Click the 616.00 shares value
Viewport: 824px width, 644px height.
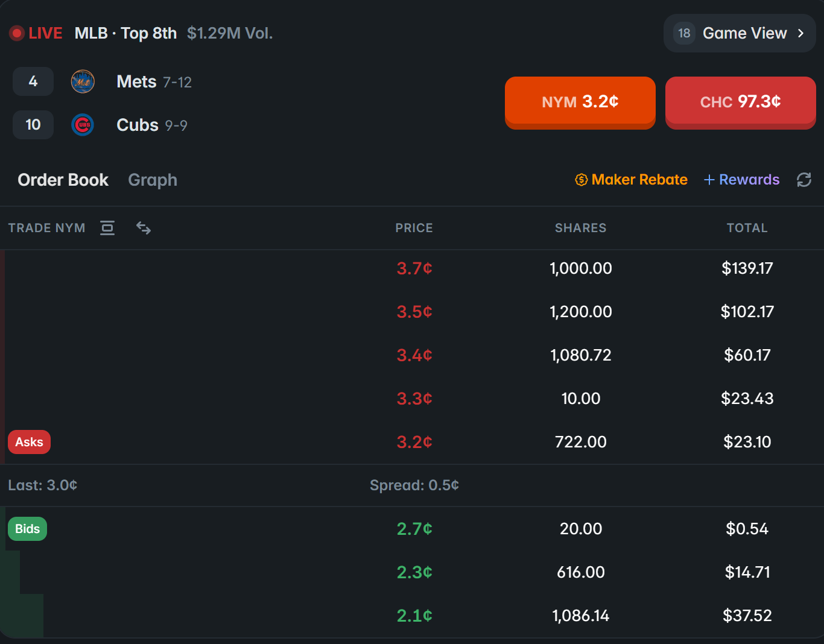point(581,572)
